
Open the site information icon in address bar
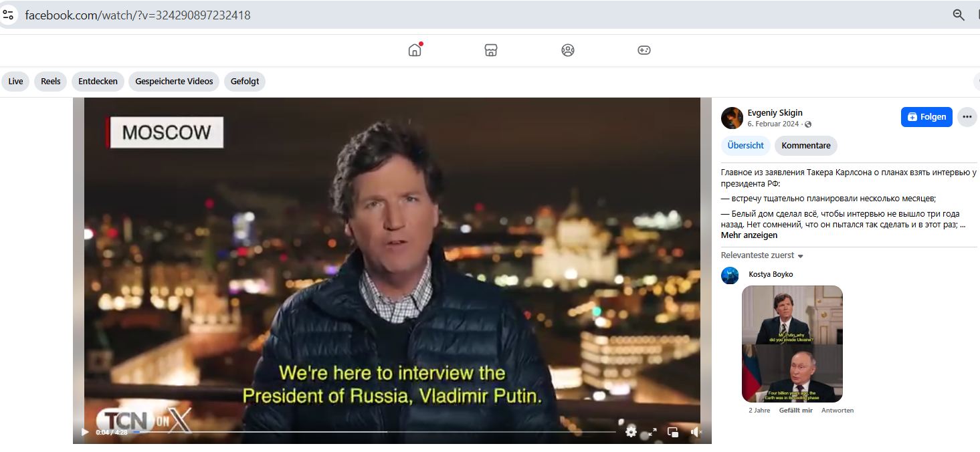click(9, 15)
